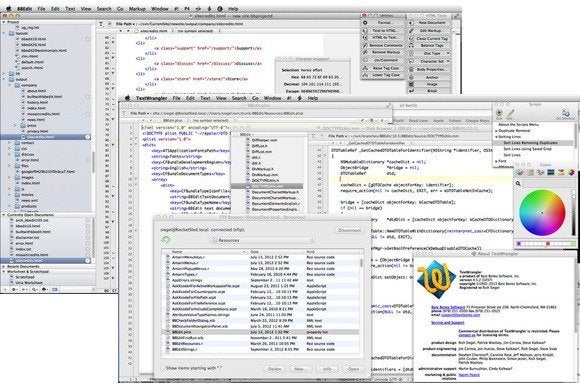Collapse the Sorting Lines scripts group
The height and width of the screenshot is (388, 580).
tap(496, 137)
